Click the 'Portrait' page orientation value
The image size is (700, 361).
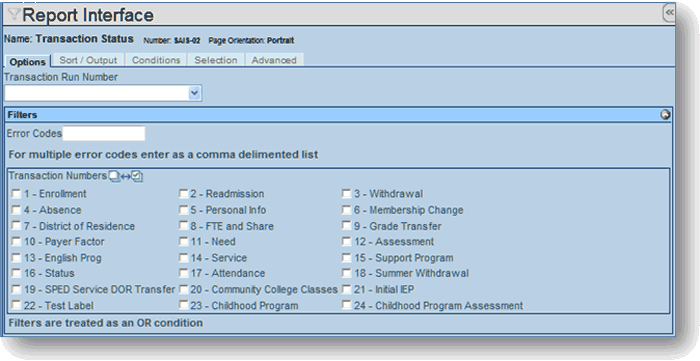(280, 40)
